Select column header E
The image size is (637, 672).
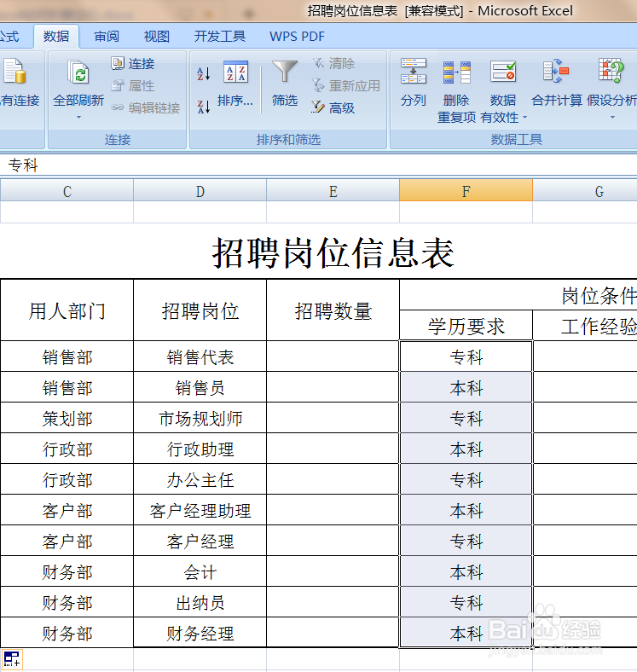click(x=333, y=190)
